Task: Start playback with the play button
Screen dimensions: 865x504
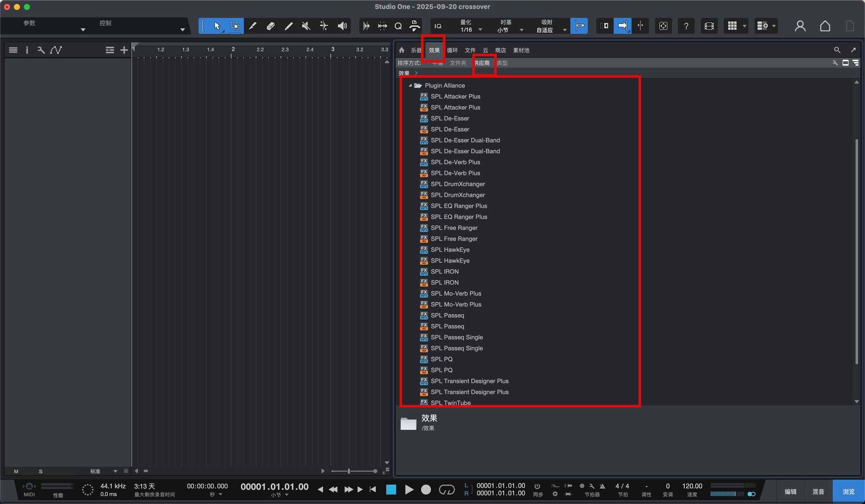Action: click(x=409, y=490)
